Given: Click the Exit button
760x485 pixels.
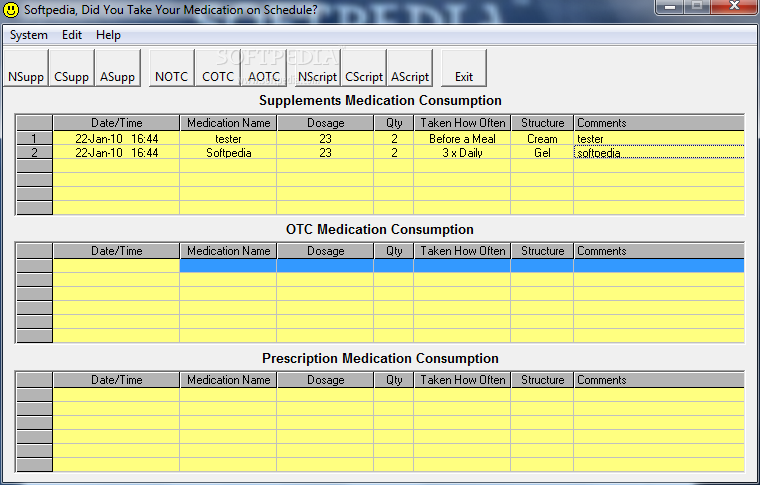Looking at the screenshot, I should click(464, 68).
